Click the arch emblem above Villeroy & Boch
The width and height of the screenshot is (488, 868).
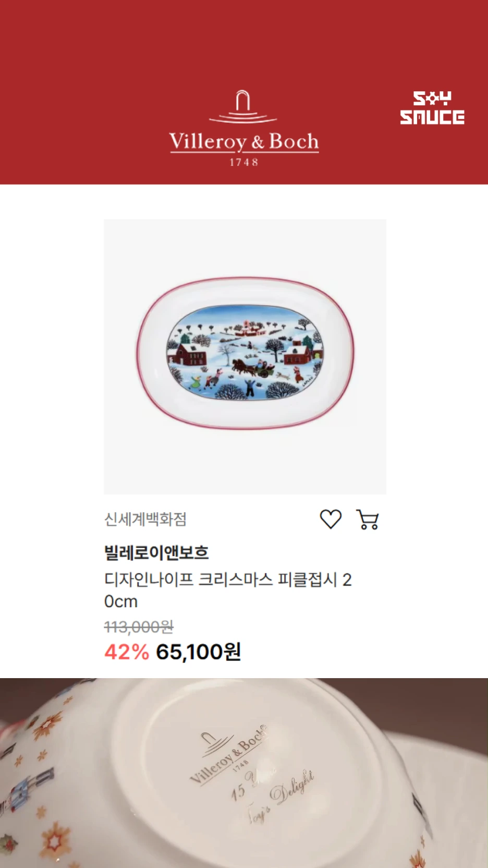tap(243, 106)
